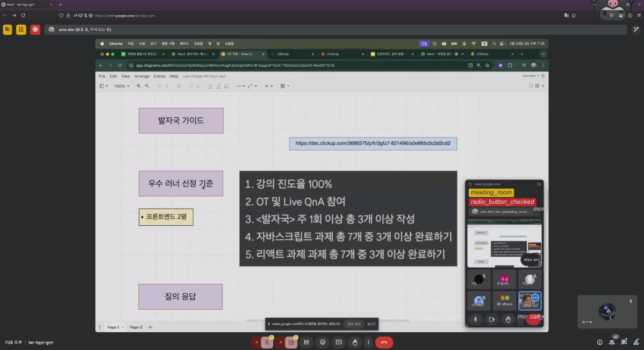Open the waypoints style dropdown
The width and height of the screenshot is (644, 350).
(x=252, y=86)
